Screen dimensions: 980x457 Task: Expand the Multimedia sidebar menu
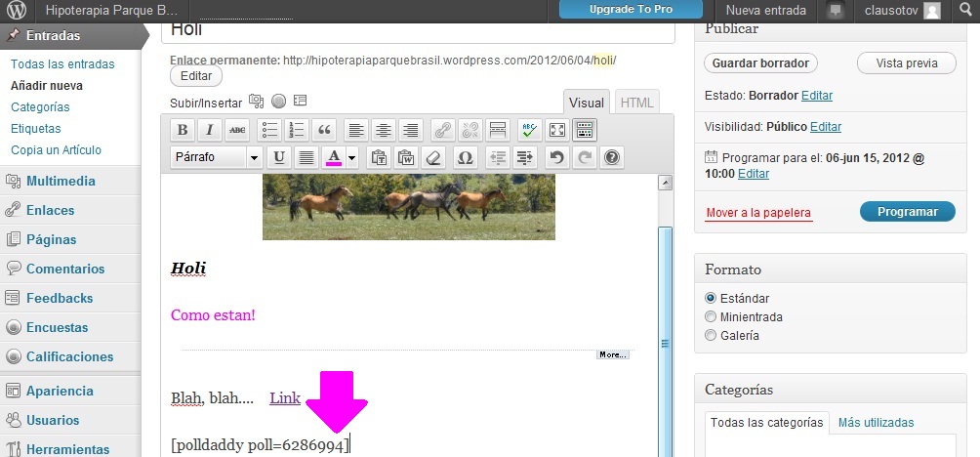point(61,181)
